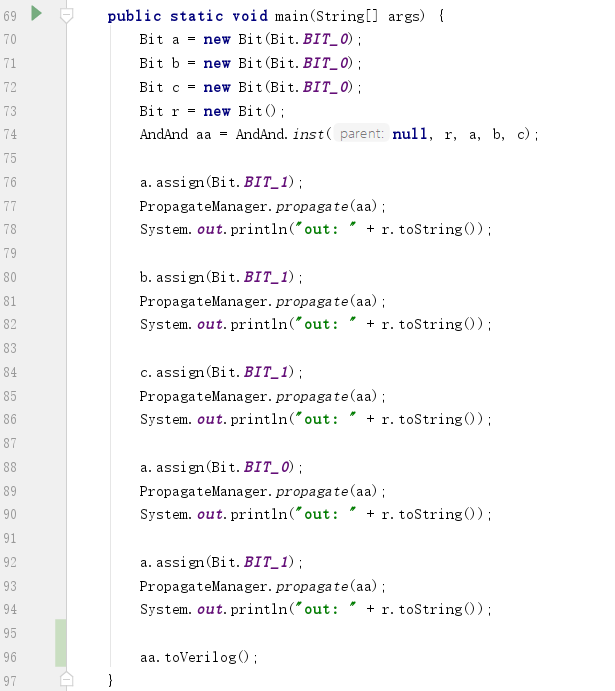Collapse main method fold marker at line 69
This screenshot has width=615, height=691.
[x=66, y=16]
